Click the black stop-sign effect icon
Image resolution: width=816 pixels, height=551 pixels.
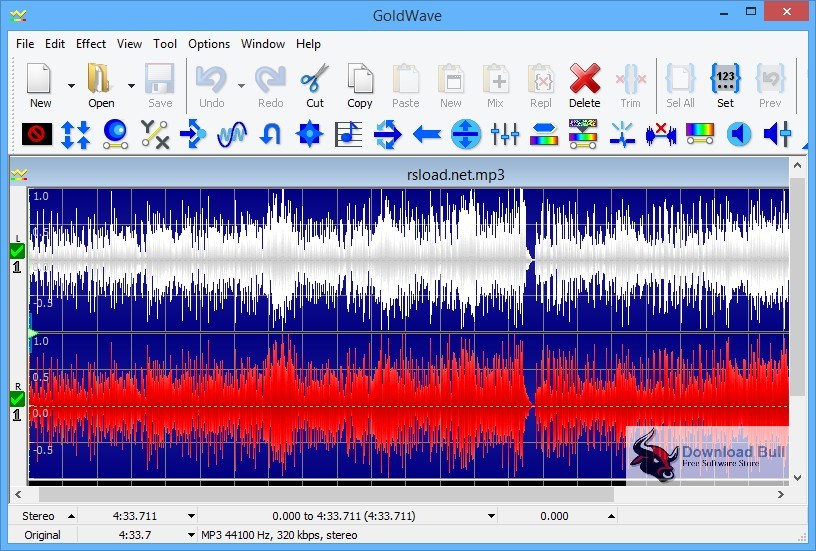37,134
